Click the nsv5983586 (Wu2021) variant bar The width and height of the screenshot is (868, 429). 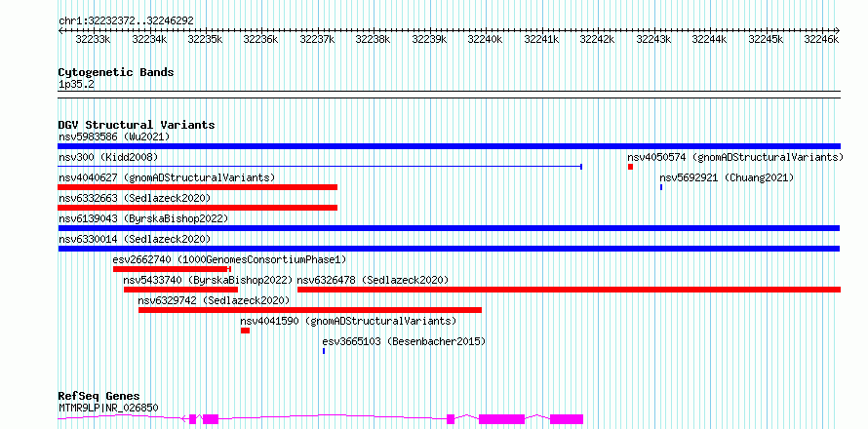pos(449,146)
